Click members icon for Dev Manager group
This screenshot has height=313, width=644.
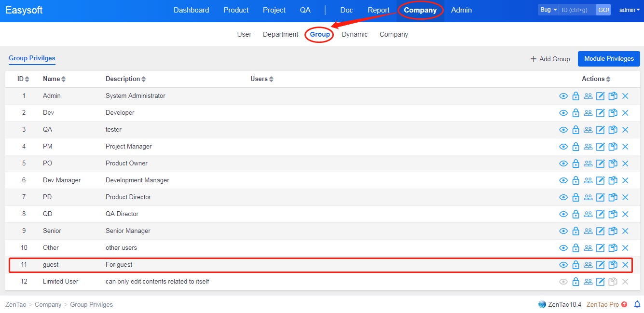click(x=588, y=180)
